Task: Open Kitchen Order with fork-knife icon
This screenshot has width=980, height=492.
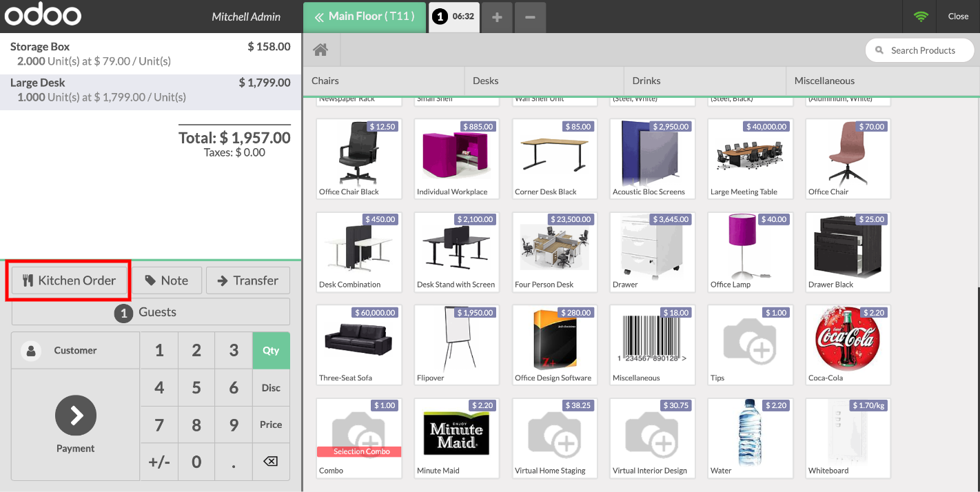Action: click(68, 280)
